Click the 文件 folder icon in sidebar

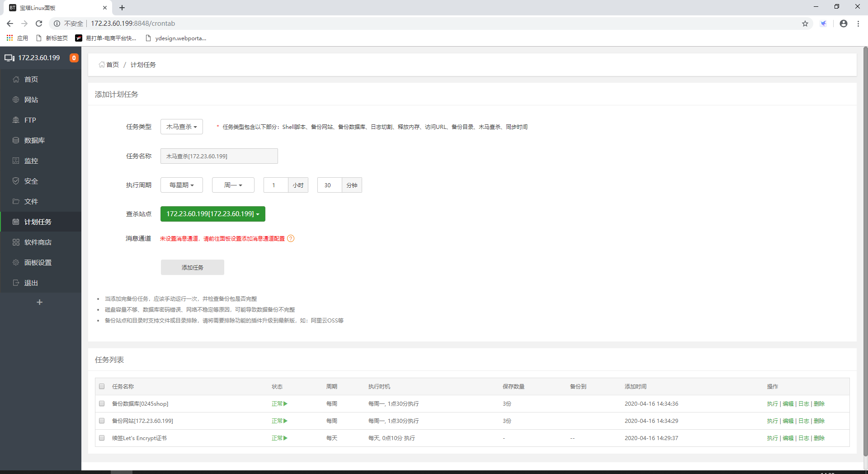(x=16, y=201)
